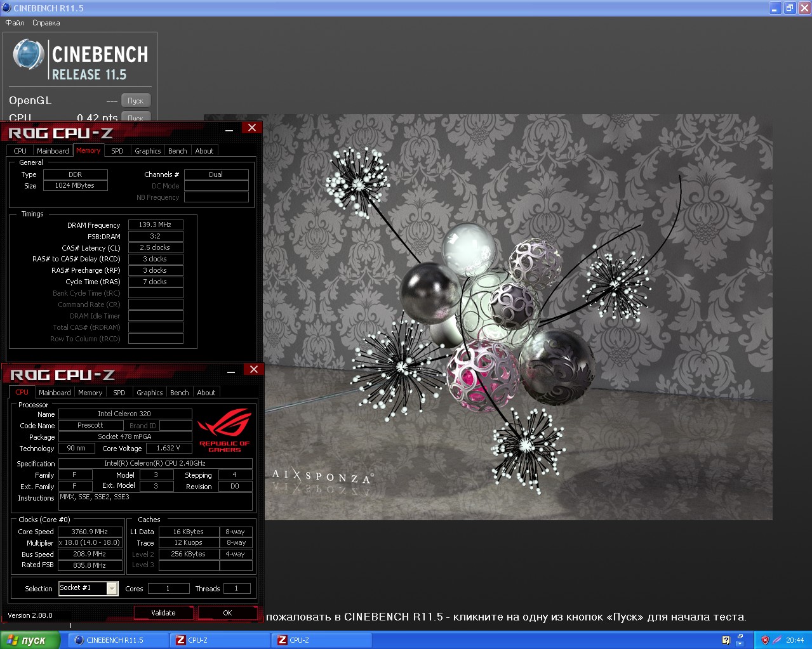Click Bus Speed 208.9 MHz value

pyautogui.click(x=90, y=554)
